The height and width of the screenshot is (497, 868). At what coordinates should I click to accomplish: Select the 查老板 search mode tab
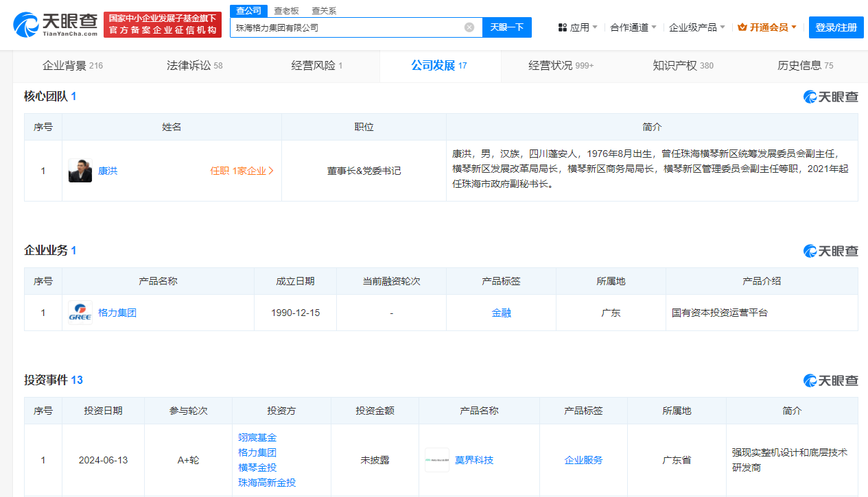pyautogui.click(x=286, y=11)
